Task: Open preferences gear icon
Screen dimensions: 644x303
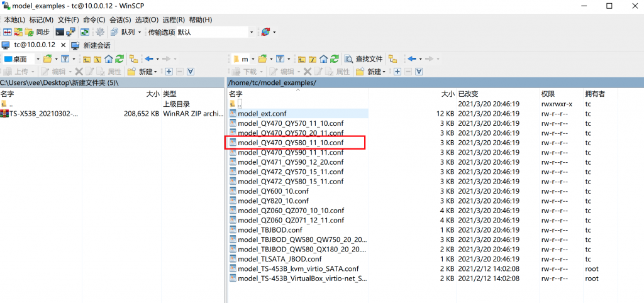Action: tap(100, 32)
